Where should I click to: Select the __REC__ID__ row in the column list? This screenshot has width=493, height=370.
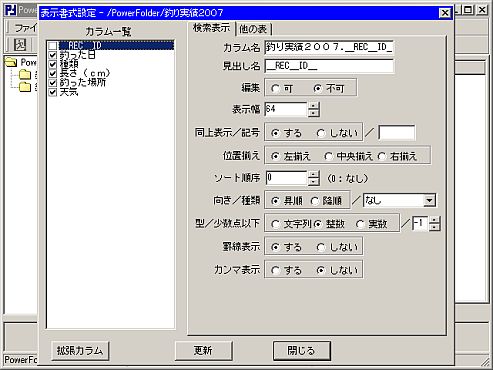point(116,46)
